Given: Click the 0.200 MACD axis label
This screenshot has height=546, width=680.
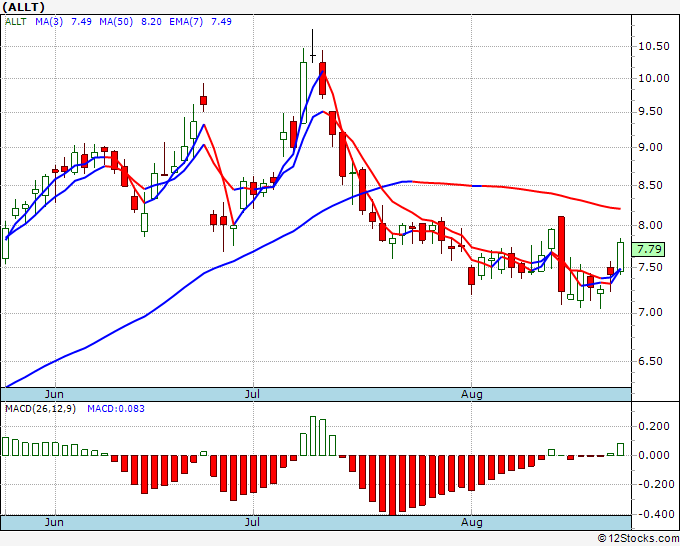Looking at the screenshot, I should click(x=654, y=426).
